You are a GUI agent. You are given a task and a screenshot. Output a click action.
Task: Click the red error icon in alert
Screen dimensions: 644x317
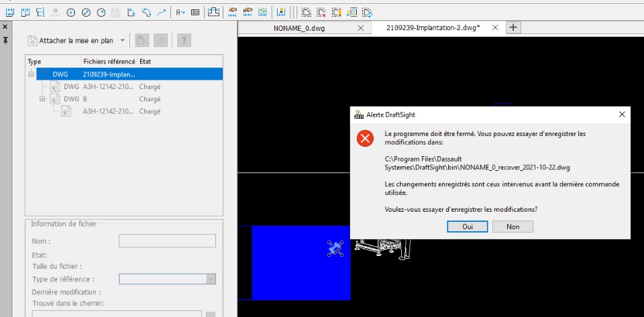[365, 138]
